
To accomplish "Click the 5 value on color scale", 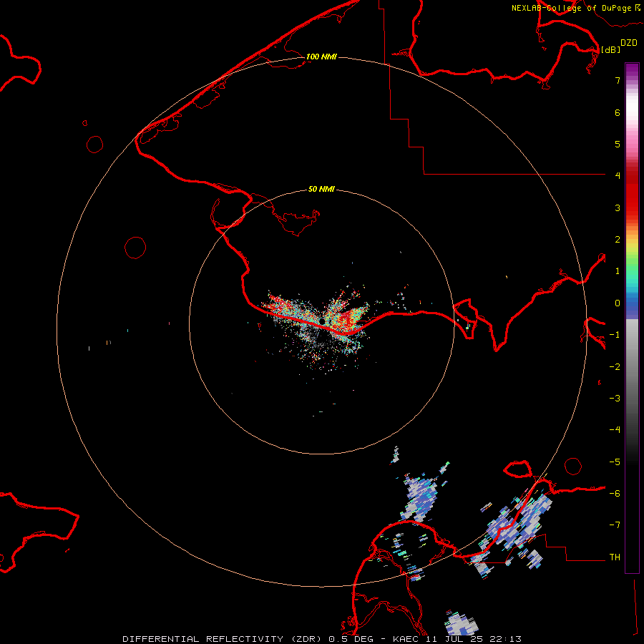I will [x=618, y=144].
